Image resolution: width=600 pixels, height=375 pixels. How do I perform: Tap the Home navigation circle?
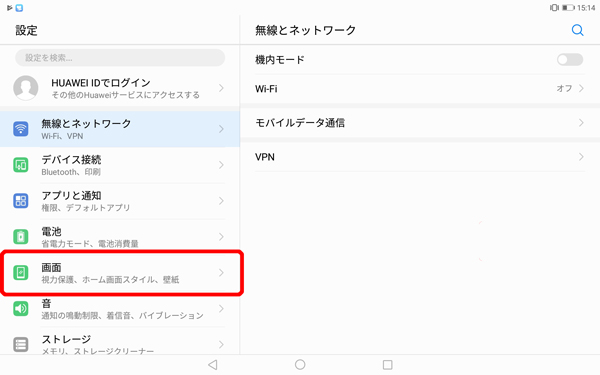point(300,365)
